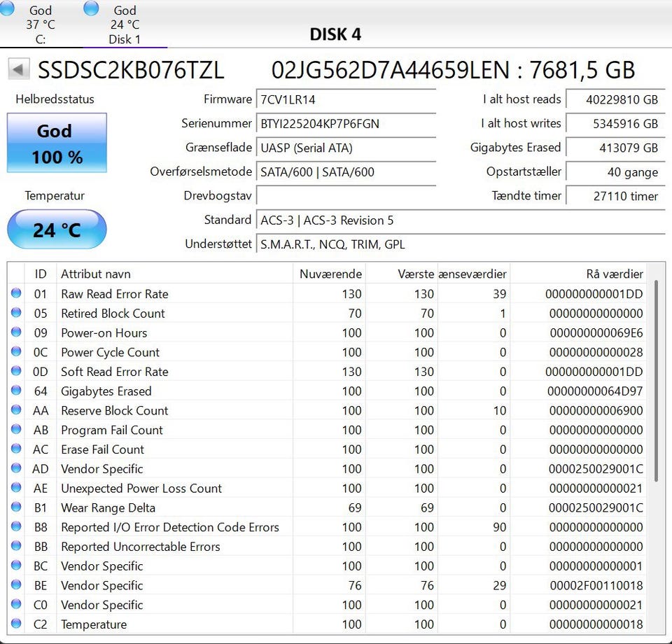Click the Attribut navn column header
The width and height of the screenshot is (672, 644).
coord(96,274)
